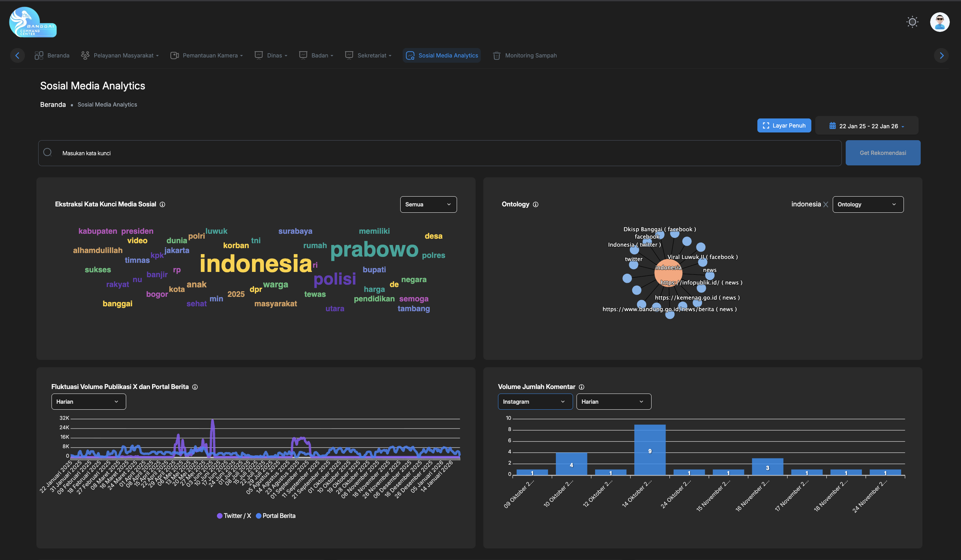
Task: Select the Pemantauan Kamera icon
Action: 175,55
